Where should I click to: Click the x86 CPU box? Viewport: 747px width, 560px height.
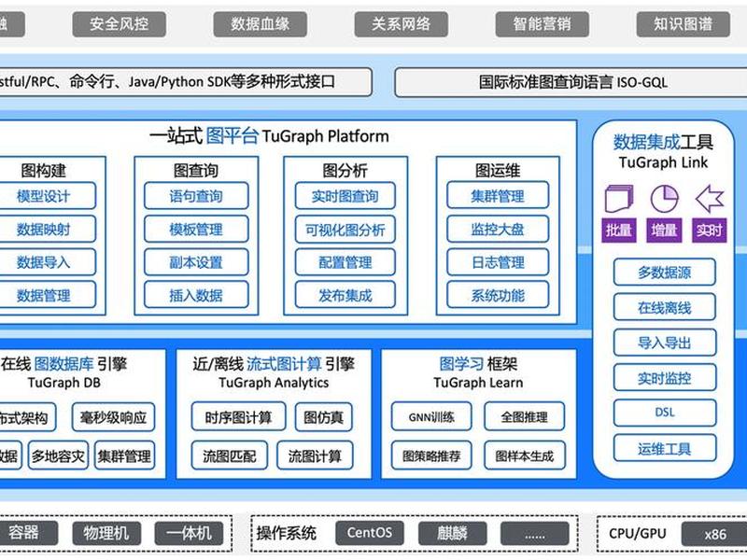click(x=714, y=534)
